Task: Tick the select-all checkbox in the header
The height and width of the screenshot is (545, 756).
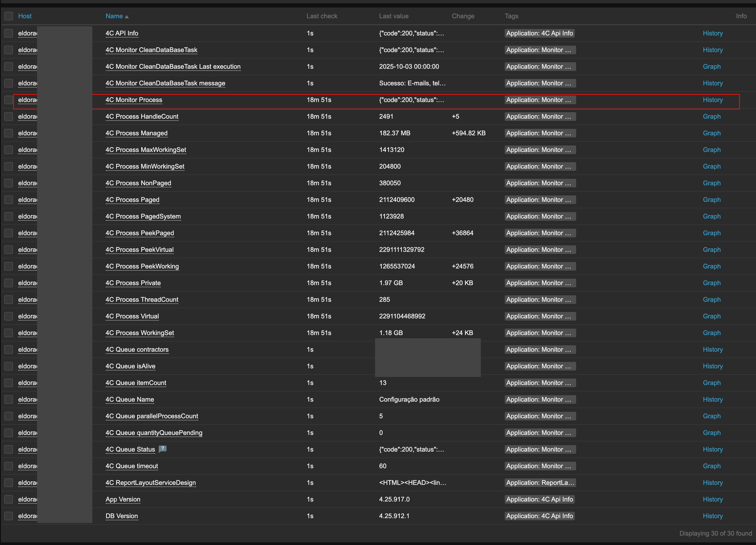Action: point(9,16)
